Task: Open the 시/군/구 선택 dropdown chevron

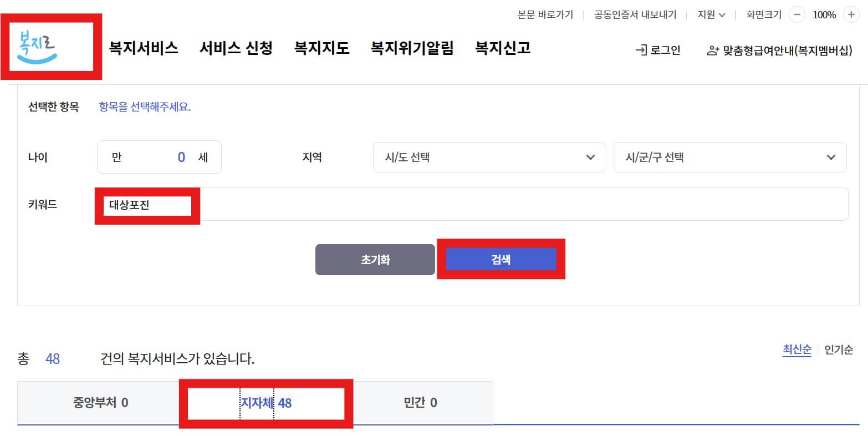Action: (831, 158)
